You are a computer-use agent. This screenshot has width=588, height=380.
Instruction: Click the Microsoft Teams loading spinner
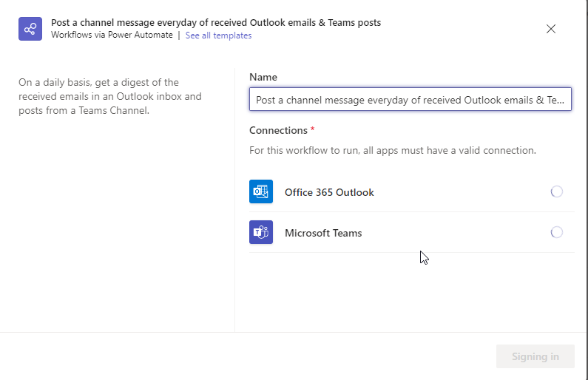(556, 232)
